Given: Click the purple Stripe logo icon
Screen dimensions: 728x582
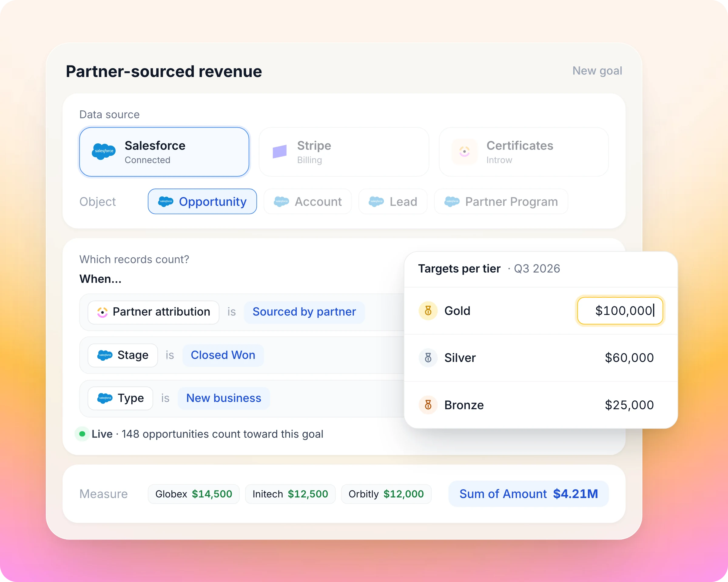Looking at the screenshot, I should [x=280, y=152].
